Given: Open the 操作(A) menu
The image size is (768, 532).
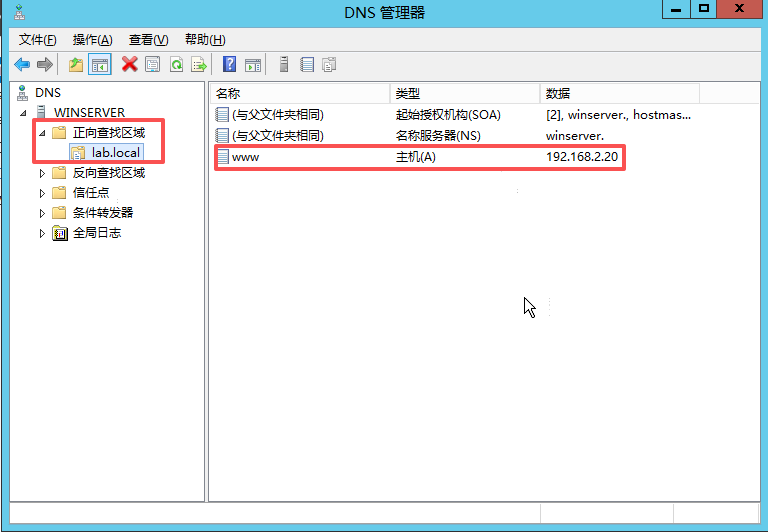Looking at the screenshot, I should [93, 40].
